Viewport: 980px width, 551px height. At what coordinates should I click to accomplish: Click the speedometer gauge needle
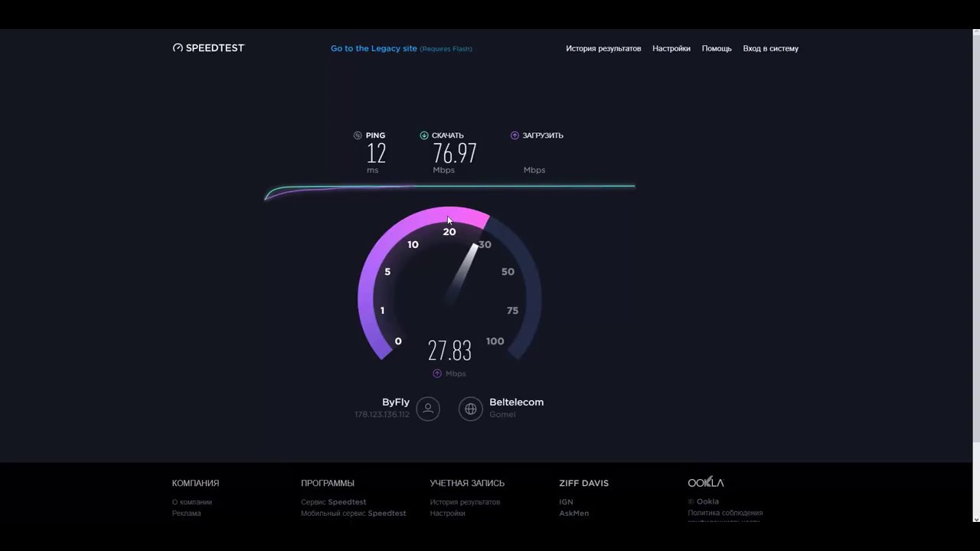click(462, 272)
